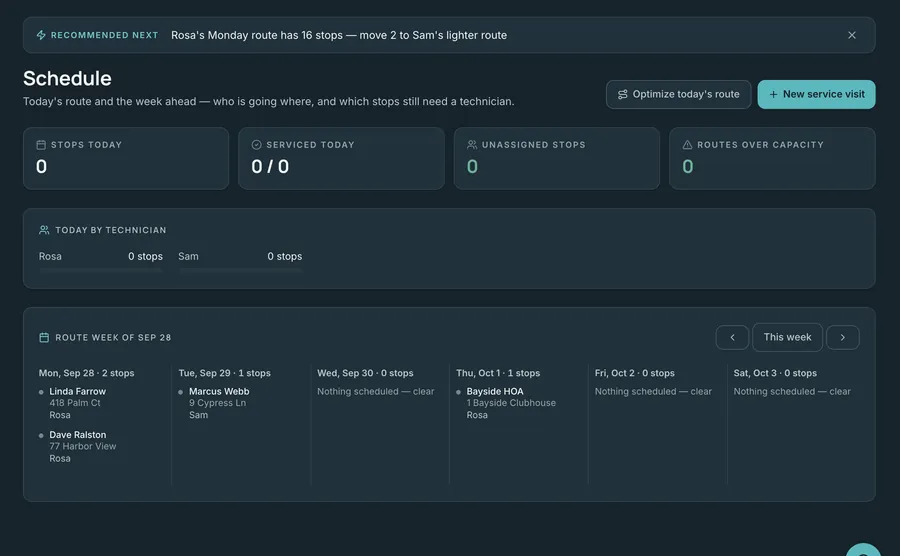Click the plus icon in New service visit
900x556 pixels.
773,94
